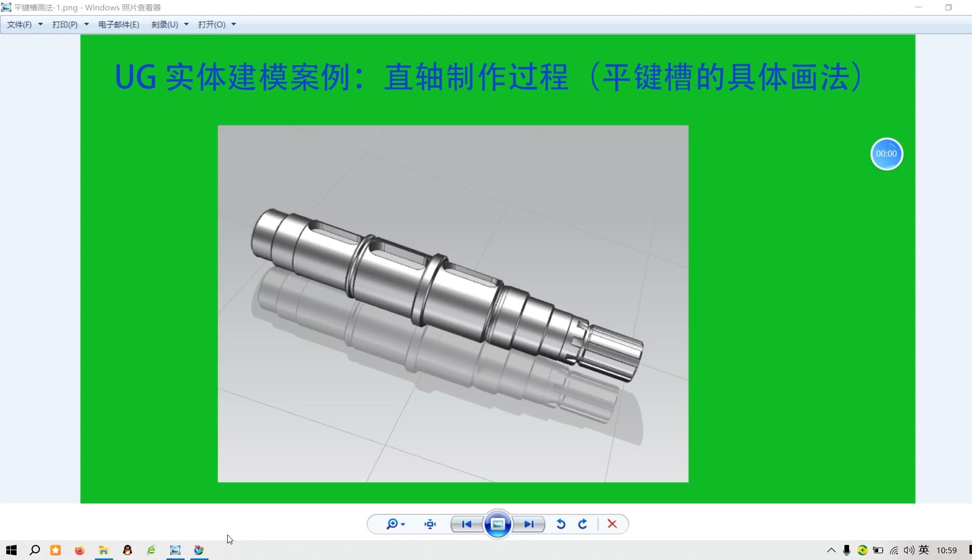972x560 pixels.
Task: Open the zoom magnifier control
Action: click(x=395, y=524)
